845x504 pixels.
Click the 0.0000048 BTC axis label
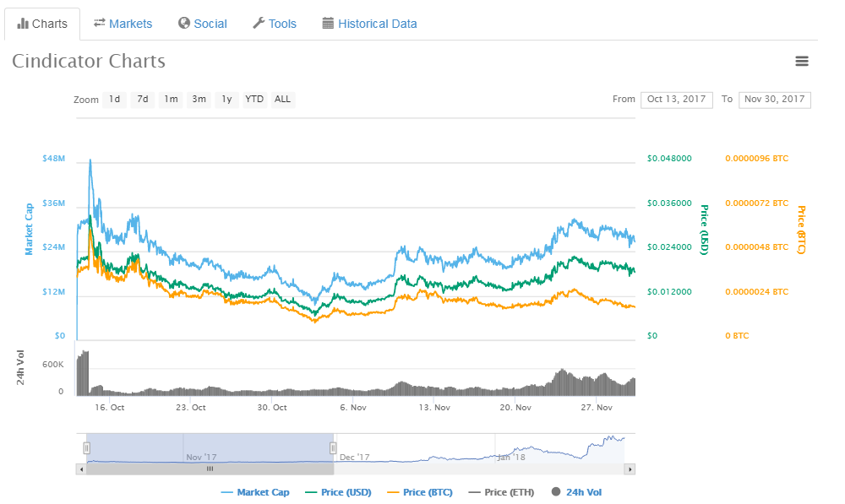click(x=756, y=247)
